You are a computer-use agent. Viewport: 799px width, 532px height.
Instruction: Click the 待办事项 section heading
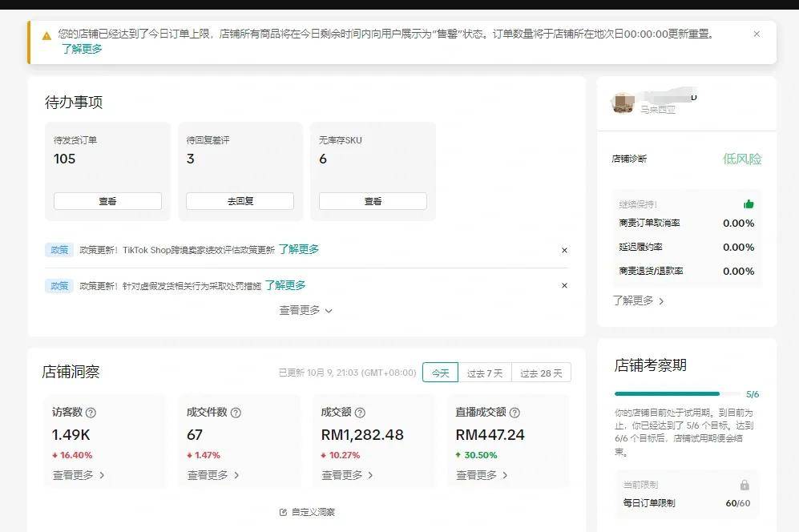(x=74, y=103)
